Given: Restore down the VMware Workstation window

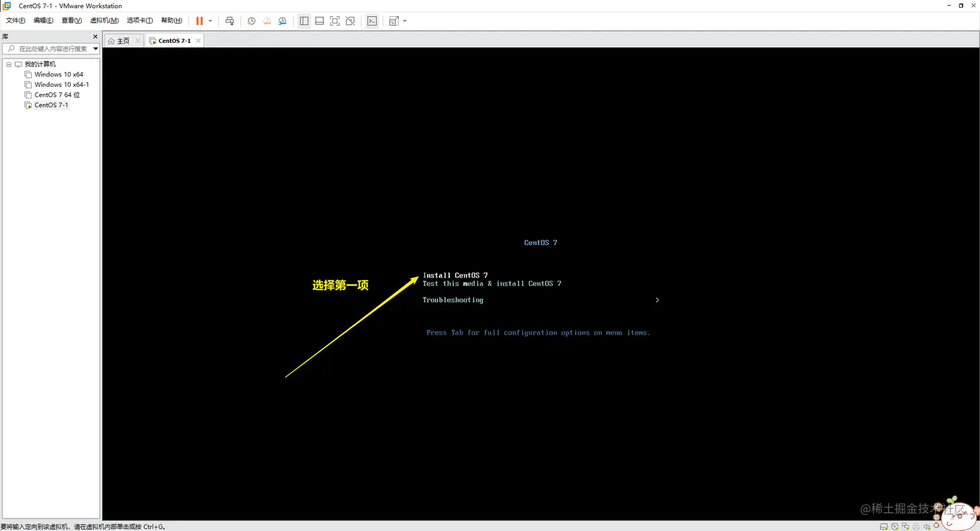Looking at the screenshot, I should [x=961, y=5].
